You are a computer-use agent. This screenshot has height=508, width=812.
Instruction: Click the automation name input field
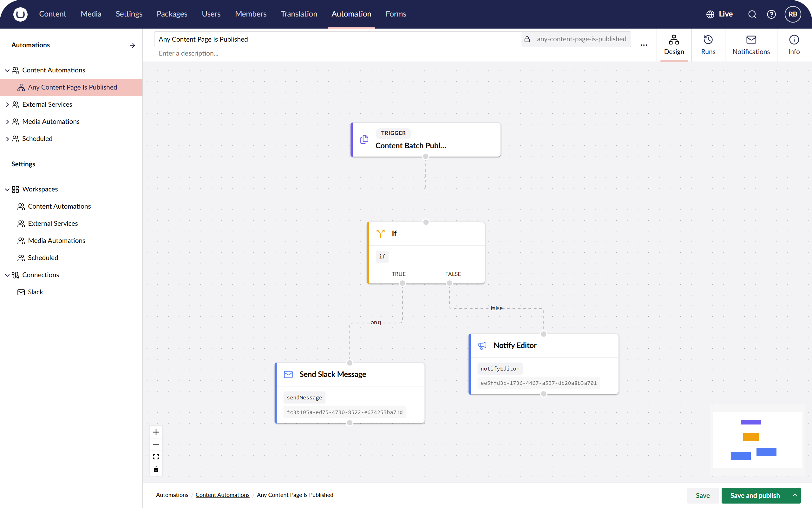click(x=337, y=39)
